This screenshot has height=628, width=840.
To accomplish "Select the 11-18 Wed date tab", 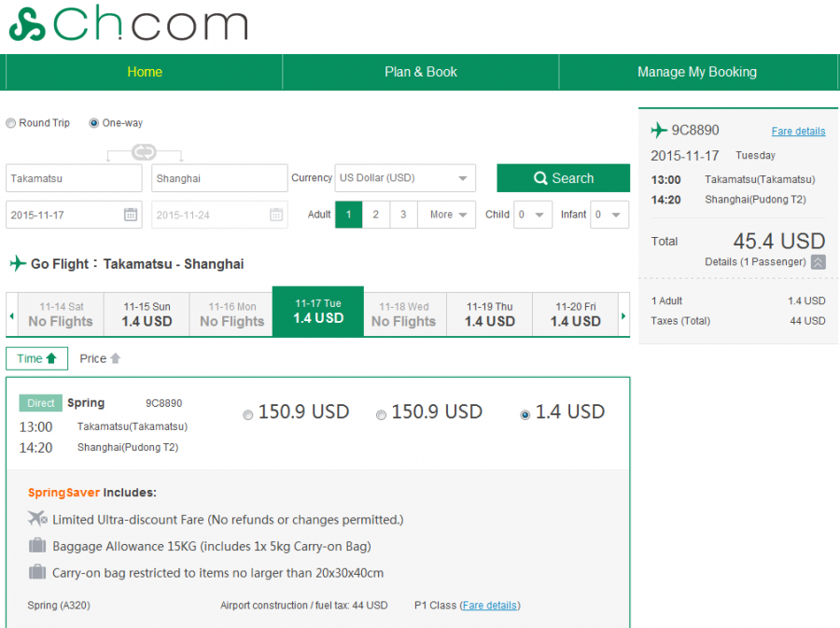I will pos(404,314).
